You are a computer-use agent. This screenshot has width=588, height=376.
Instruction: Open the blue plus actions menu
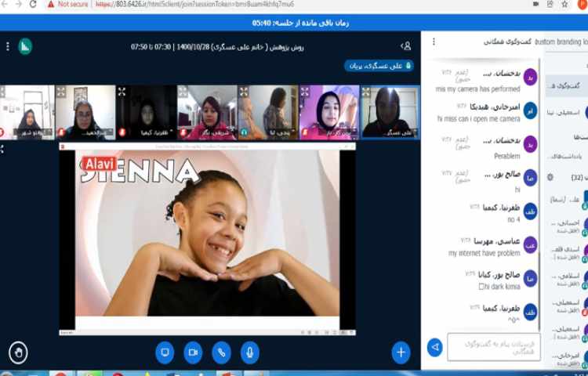pos(401,352)
